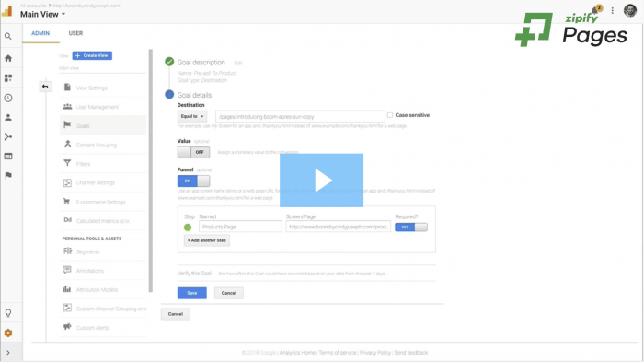This screenshot has width=644, height=362.
Task: Click the blue Save button
Action: (x=191, y=293)
